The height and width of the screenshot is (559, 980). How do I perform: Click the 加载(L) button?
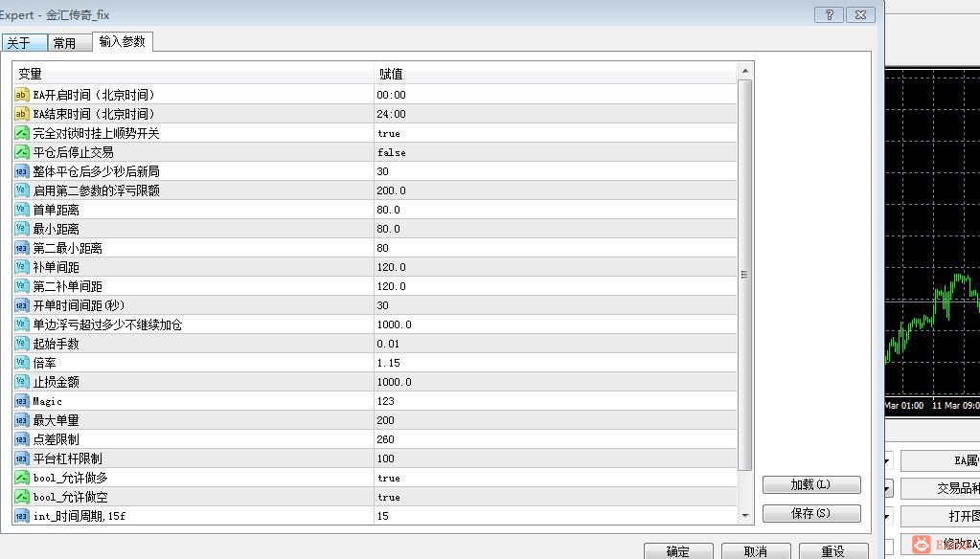coord(811,484)
